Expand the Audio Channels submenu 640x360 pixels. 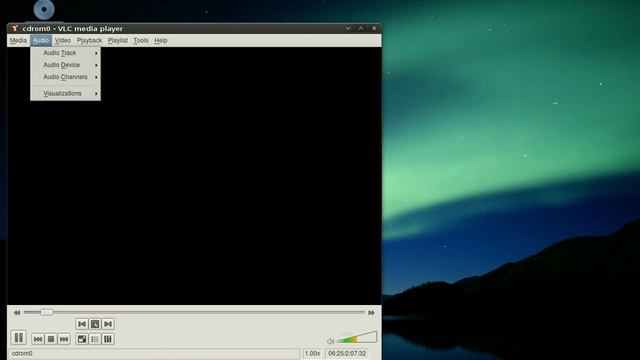pyautogui.click(x=65, y=77)
